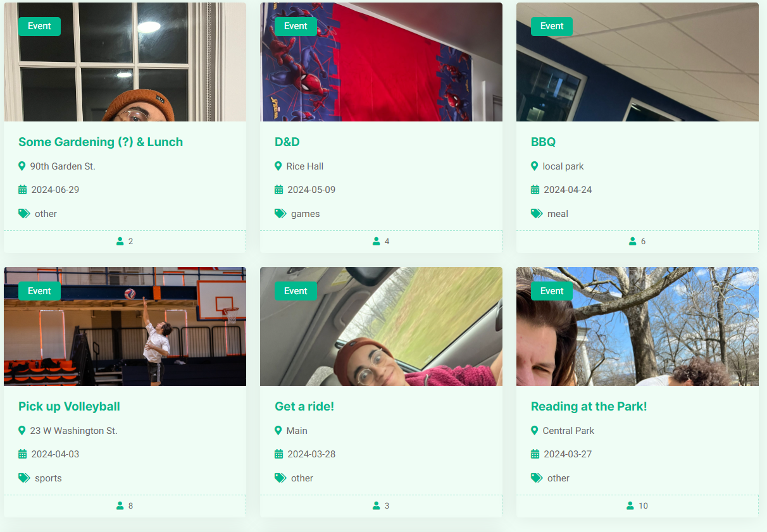Select the Get a ride! car selfie image
This screenshot has width=767, height=532.
381,326
